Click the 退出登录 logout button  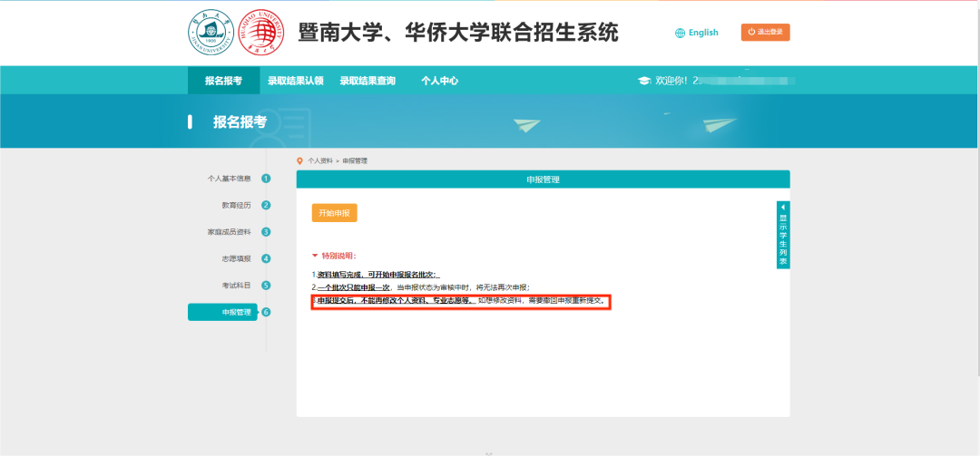766,33
